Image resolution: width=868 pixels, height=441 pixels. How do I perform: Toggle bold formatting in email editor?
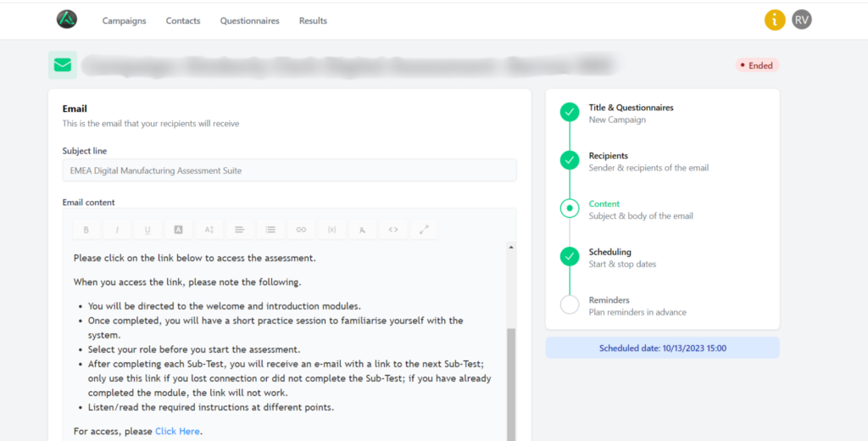click(86, 229)
